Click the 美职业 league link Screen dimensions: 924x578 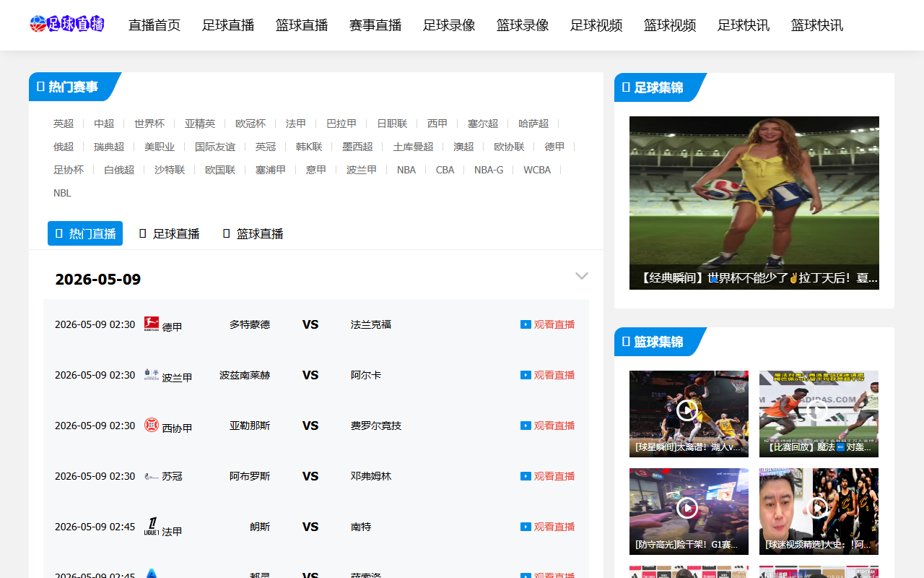160,147
